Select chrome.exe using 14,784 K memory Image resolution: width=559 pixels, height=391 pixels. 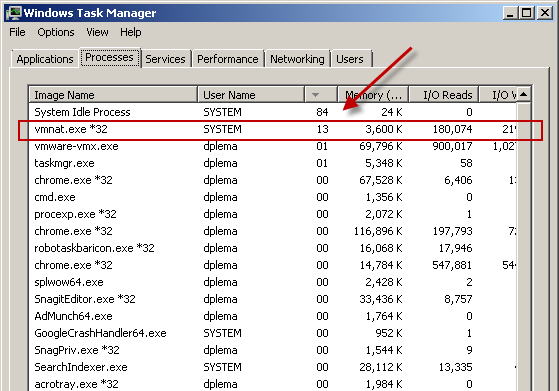(x=273, y=265)
